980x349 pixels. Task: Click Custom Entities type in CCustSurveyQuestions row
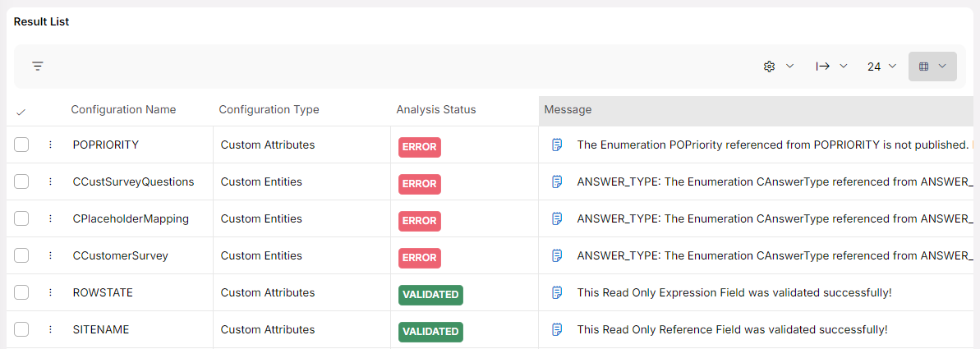tap(261, 181)
